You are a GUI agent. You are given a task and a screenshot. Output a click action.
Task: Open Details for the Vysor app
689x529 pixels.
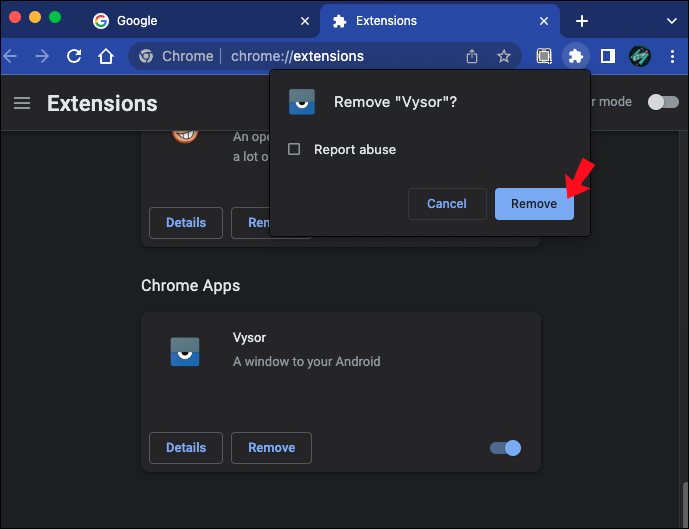click(x=186, y=448)
